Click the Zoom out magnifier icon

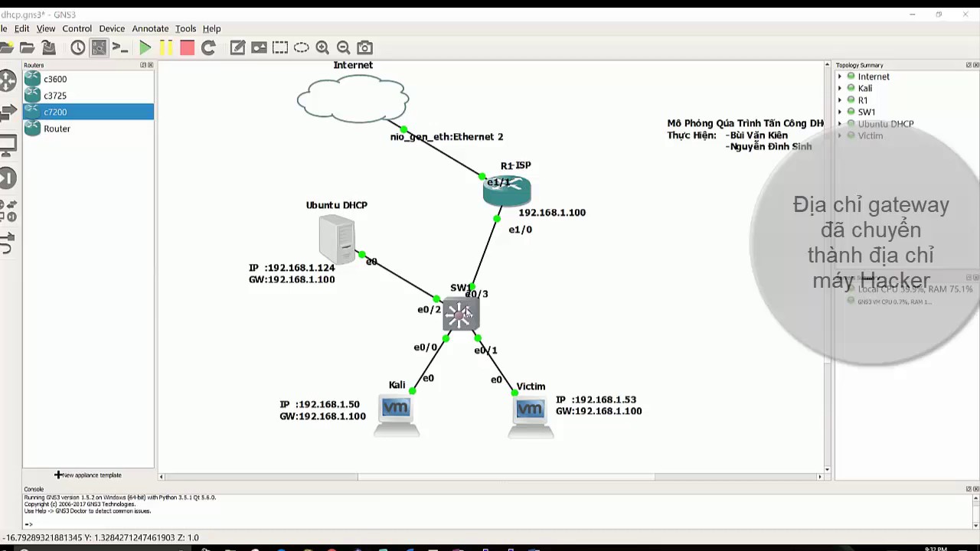click(x=344, y=47)
